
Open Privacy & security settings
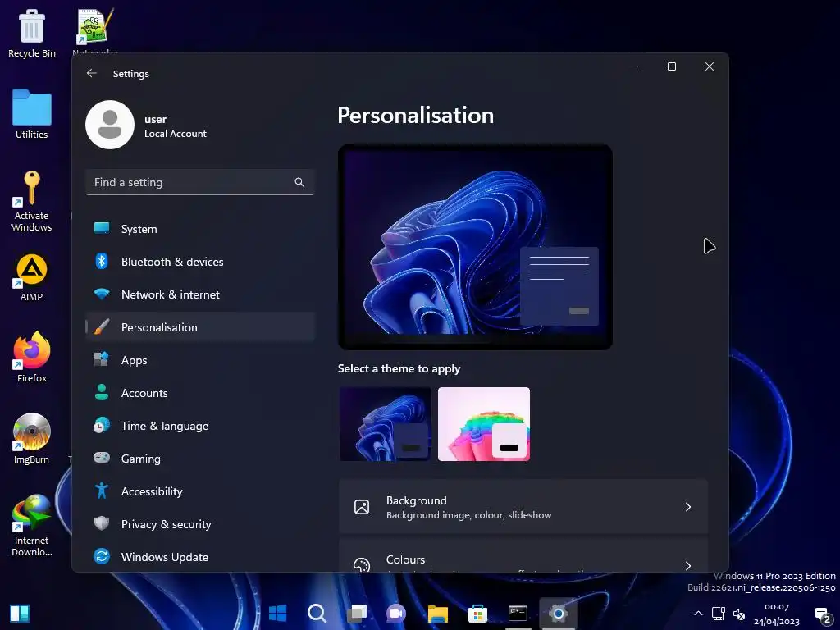click(200, 524)
